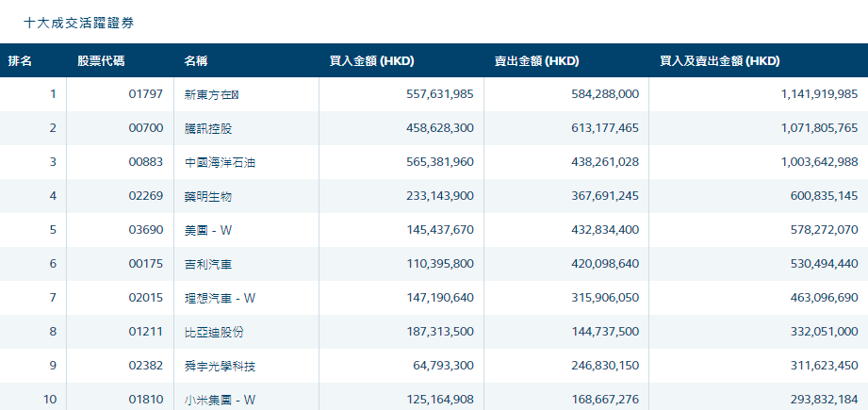The width and height of the screenshot is (868, 410).
Task: Select stock code 02382
Action: 146,366
